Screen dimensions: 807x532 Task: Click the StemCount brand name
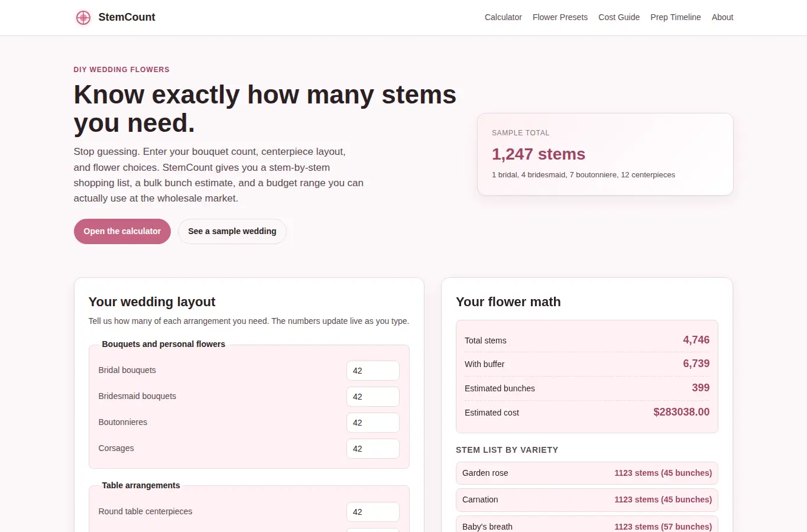(x=127, y=17)
